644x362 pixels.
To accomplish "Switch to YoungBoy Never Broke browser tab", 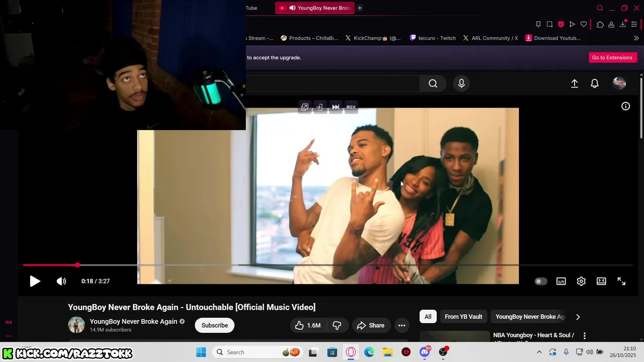I will click(x=315, y=8).
